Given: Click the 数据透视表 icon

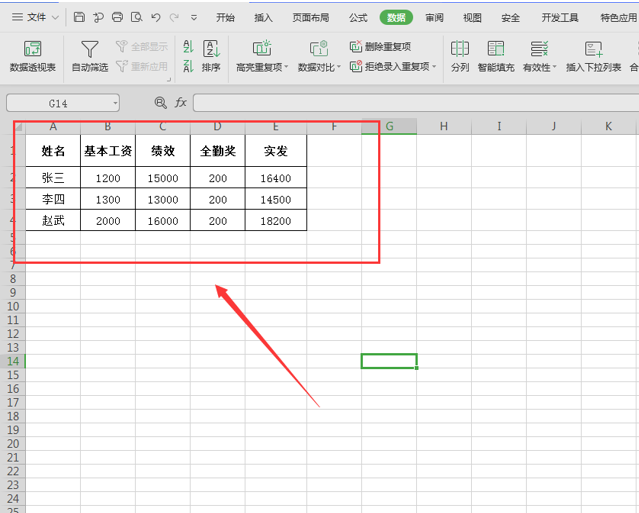Looking at the screenshot, I should coord(33,49).
